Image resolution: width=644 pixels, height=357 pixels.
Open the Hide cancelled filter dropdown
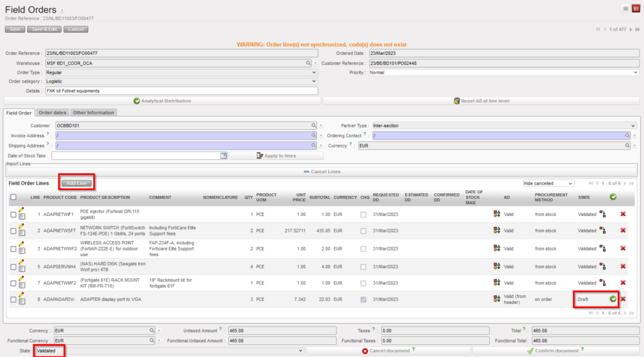pyautogui.click(x=548, y=183)
